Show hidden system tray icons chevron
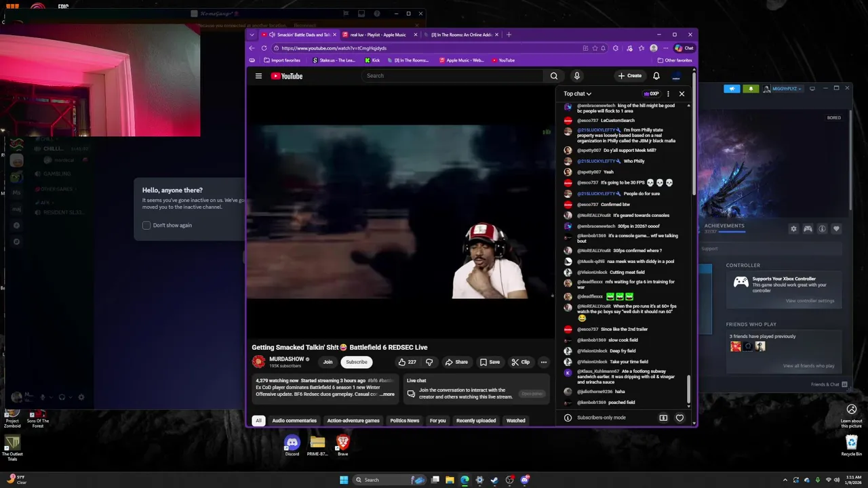The width and height of the screenshot is (868, 488). 785,480
